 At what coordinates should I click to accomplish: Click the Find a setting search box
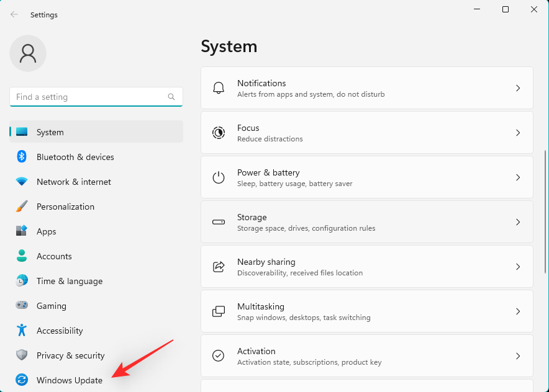coord(90,97)
